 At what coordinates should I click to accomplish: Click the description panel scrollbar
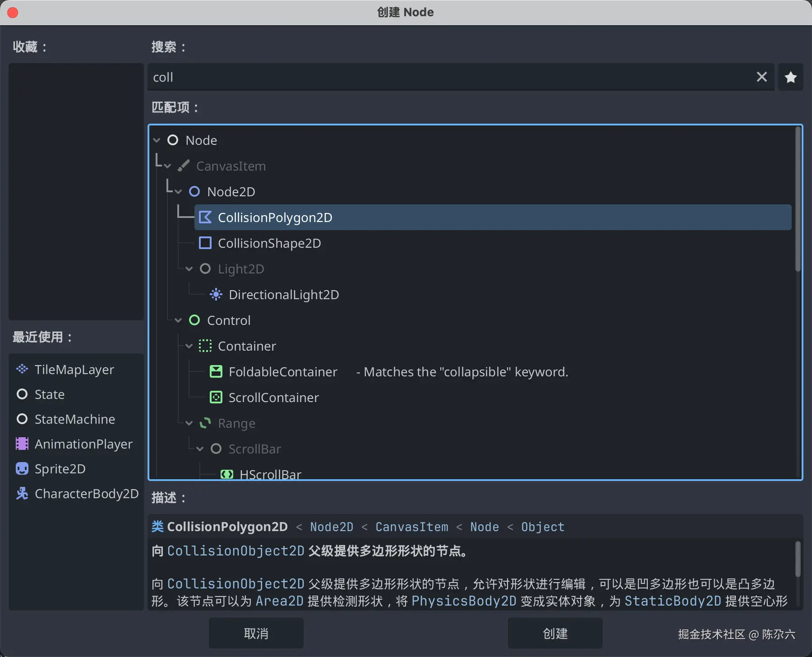(798, 559)
